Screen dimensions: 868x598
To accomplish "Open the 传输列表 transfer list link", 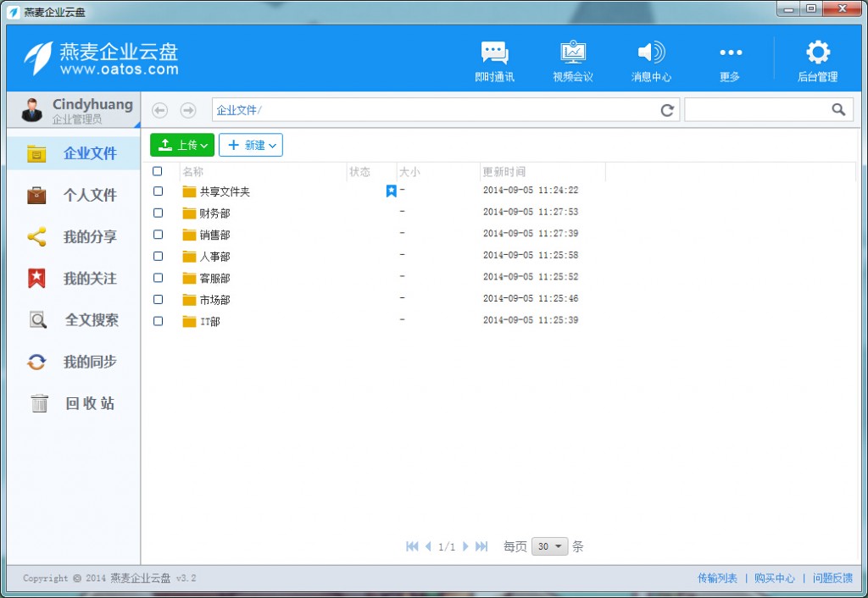I will click(716, 577).
